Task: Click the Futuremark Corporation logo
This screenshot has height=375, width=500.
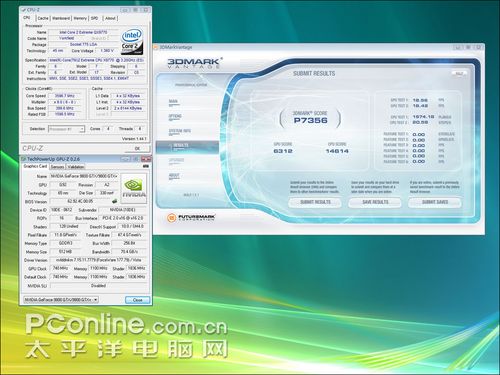Action: [191, 218]
